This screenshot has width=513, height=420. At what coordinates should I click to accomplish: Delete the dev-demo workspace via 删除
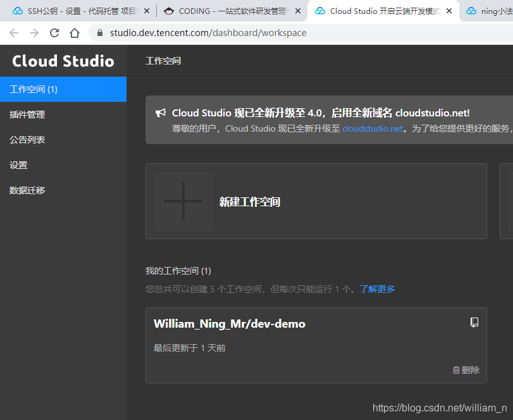pos(466,370)
